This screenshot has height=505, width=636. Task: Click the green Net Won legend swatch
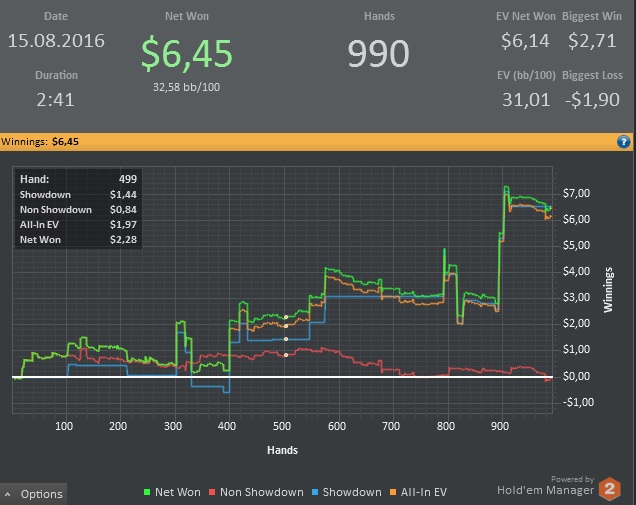pyautogui.click(x=147, y=492)
